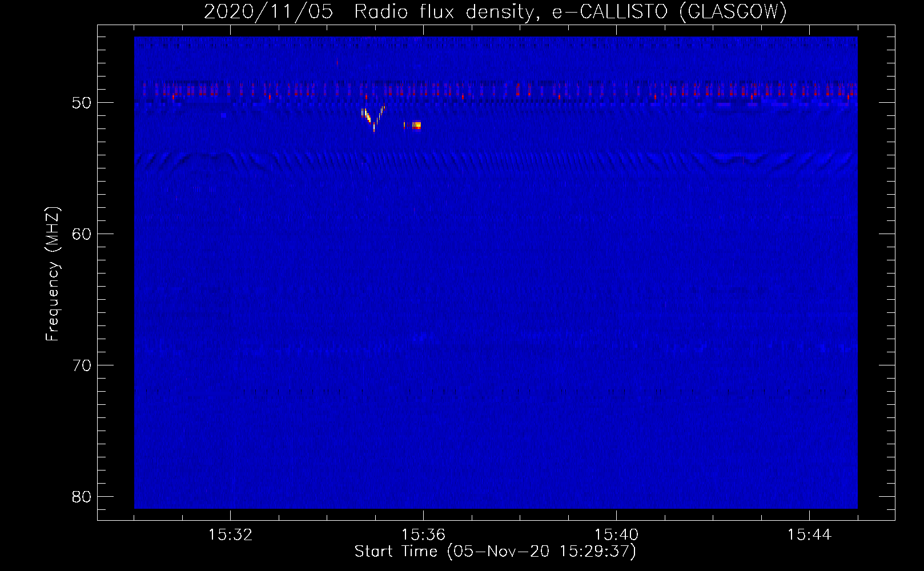Image resolution: width=924 pixels, height=571 pixels.
Task: Click the 60 frequency tick label
Action: [82, 234]
